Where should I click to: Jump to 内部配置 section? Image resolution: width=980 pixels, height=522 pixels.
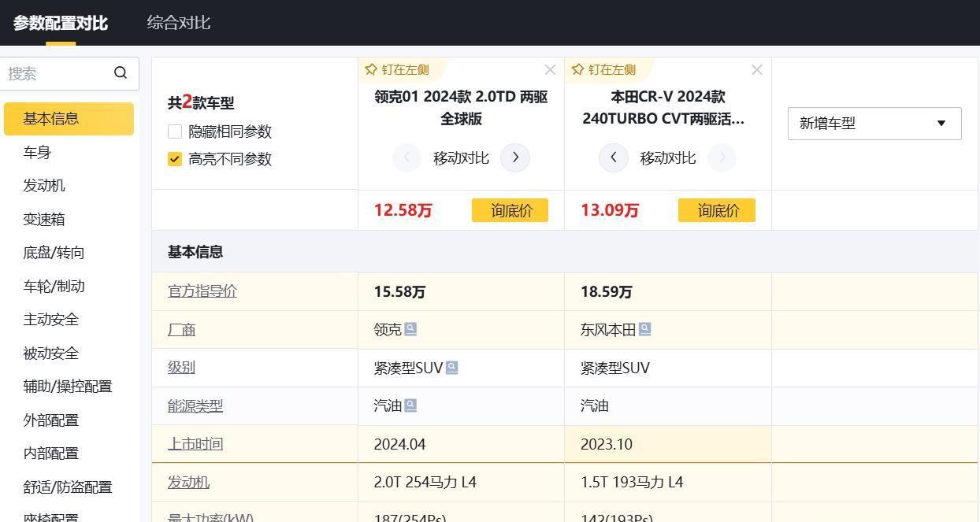(51, 454)
